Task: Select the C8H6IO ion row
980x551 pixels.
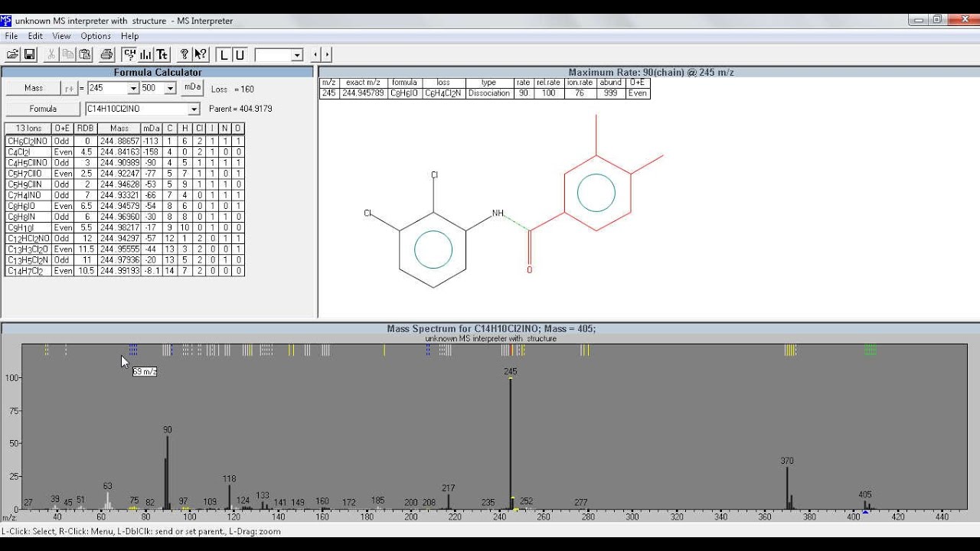Action: 125,206
